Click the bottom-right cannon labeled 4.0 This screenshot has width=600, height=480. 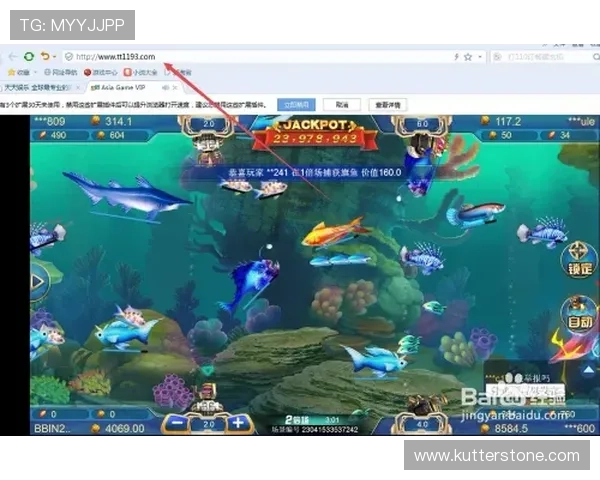click(x=422, y=417)
